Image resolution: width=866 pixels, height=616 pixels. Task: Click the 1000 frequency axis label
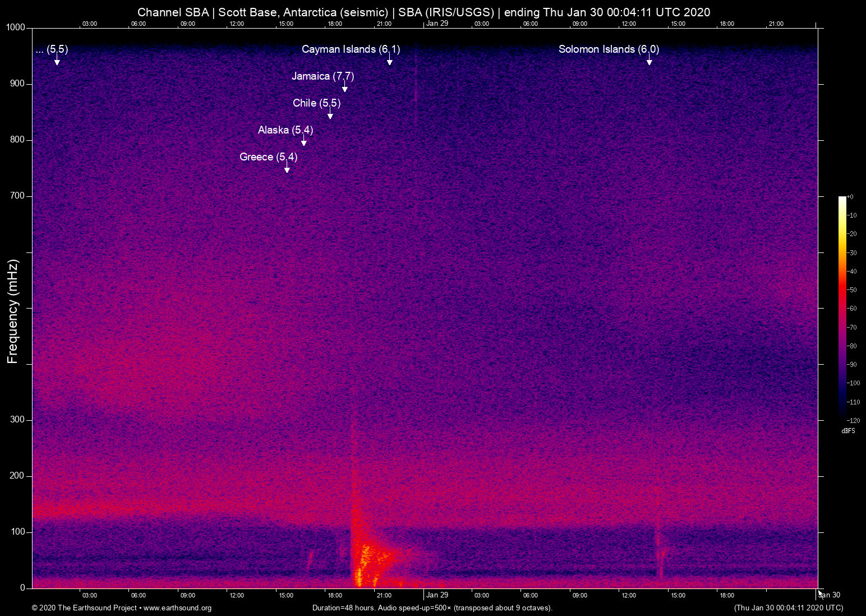click(16, 27)
